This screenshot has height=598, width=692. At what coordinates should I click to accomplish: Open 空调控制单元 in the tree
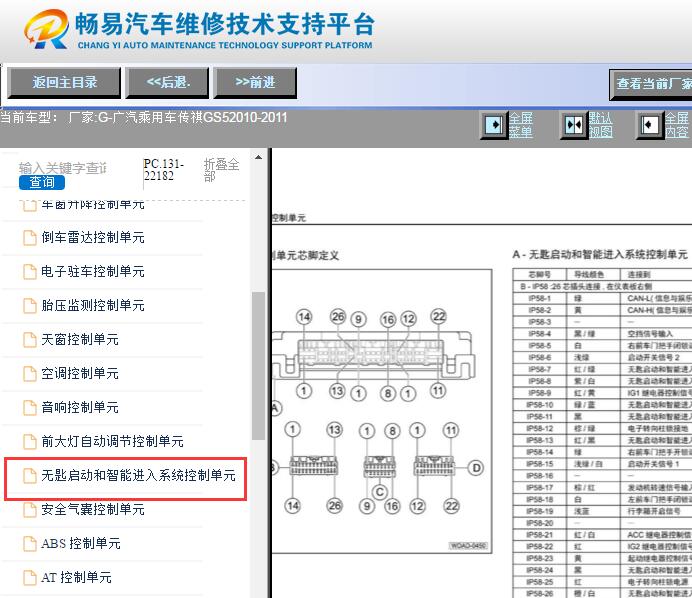[80, 373]
